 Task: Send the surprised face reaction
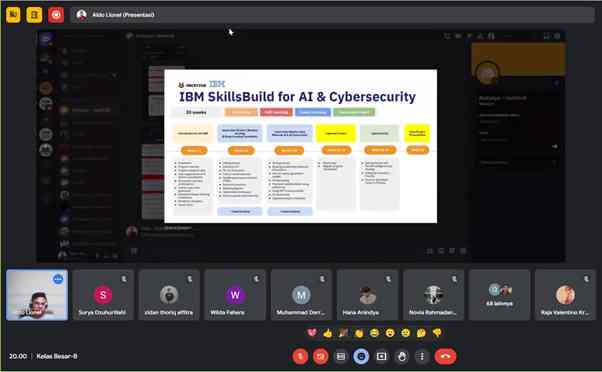[x=390, y=333]
